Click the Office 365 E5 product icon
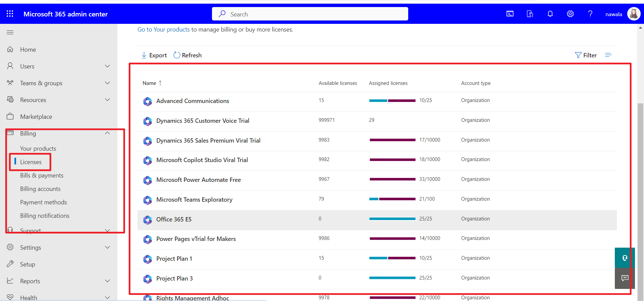The height and width of the screenshot is (301, 644). click(148, 220)
